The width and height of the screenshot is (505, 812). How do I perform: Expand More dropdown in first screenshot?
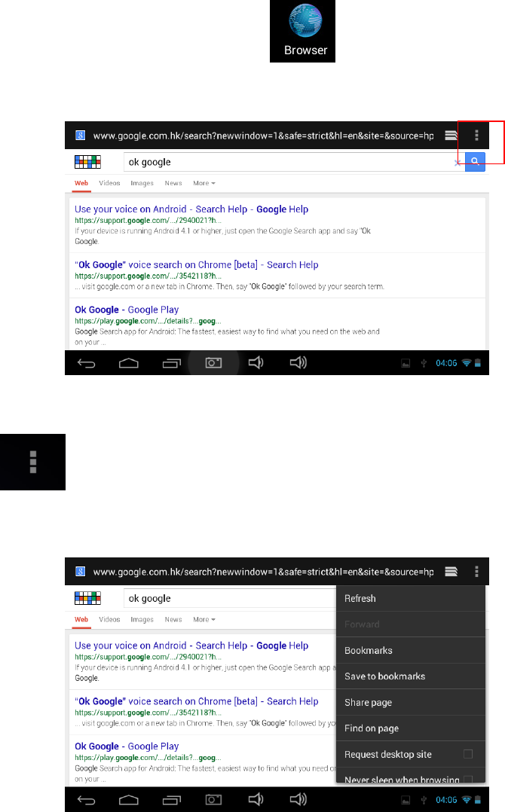point(204,183)
